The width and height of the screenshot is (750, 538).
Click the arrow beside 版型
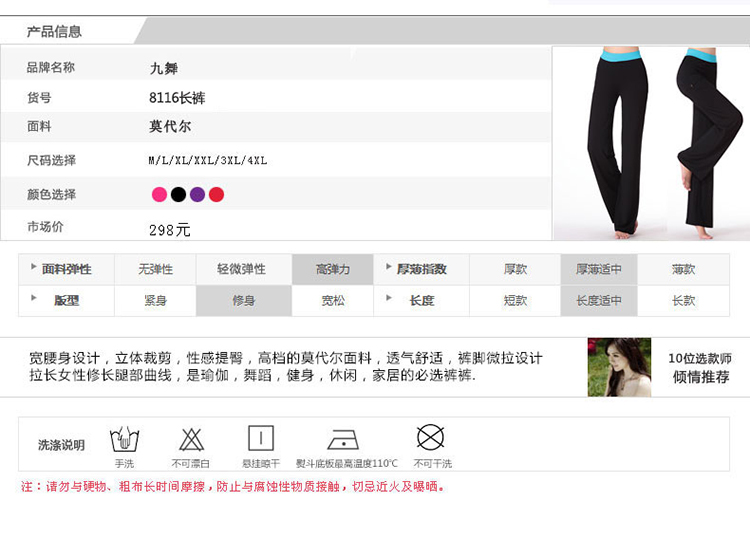pos(33,297)
